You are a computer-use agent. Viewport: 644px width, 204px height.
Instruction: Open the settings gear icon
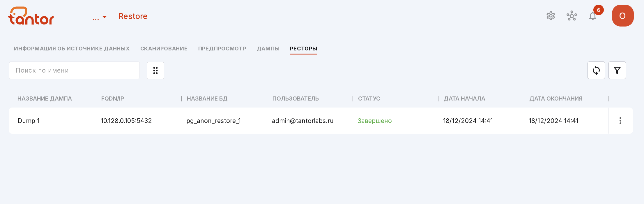point(551,16)
